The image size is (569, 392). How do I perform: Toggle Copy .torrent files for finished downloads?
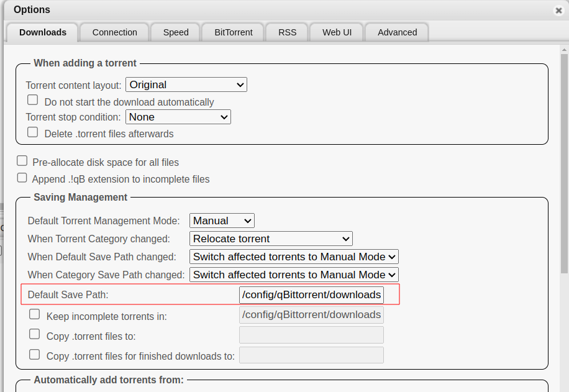[x=34, y=354]
